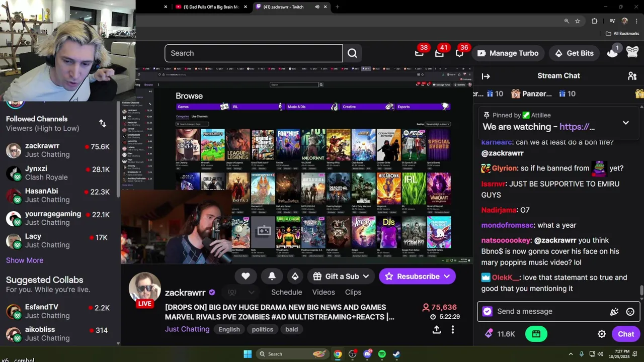Open Jynxzi in Followed Channels

60,172
